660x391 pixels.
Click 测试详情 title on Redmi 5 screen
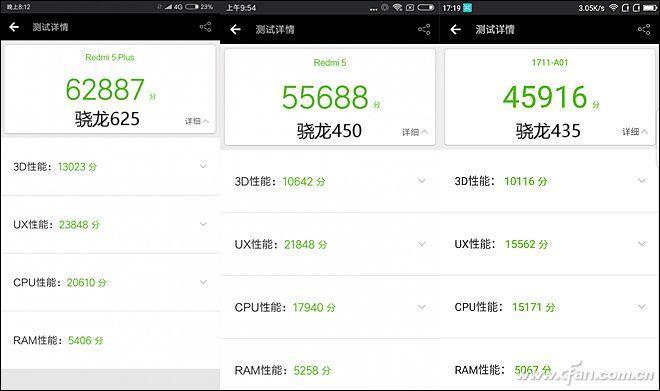(x=275, y=29)
